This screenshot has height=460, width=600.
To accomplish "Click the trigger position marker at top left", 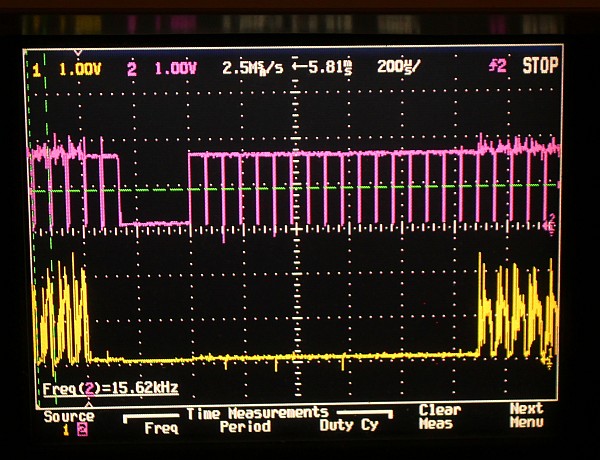I will (79, 51).
